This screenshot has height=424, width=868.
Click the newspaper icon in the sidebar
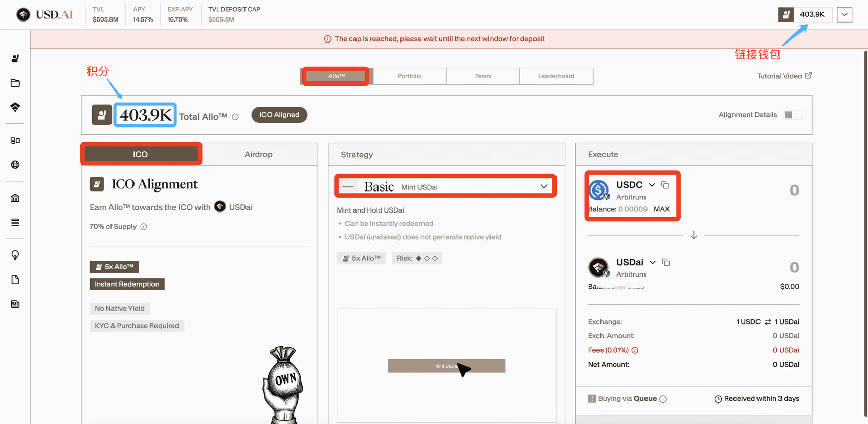tap(15, 304)
